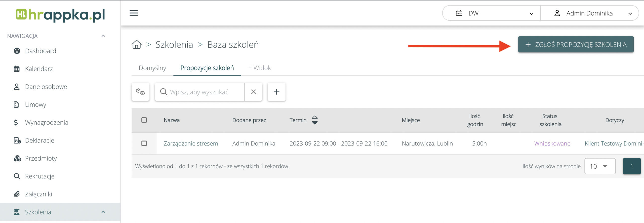Toggle the select-all header checkbox

click(x=144, y=120)
